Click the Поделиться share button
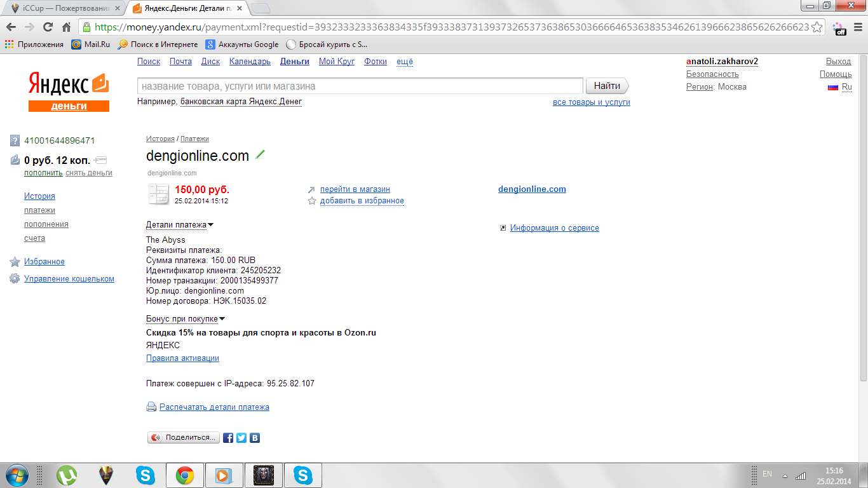Screen dimensions: 868x488 [x=184, y=438]
